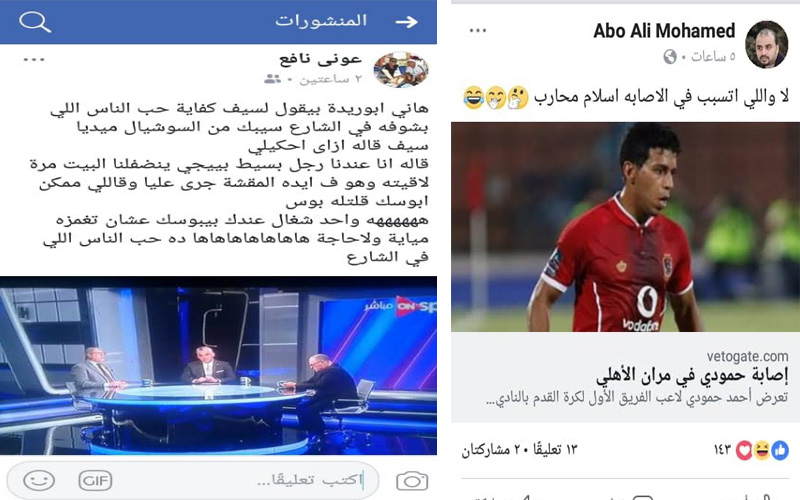800x500 pixels.
Task: Tap the back arrow next to المنشورات
Action: [x=407, y=21]
